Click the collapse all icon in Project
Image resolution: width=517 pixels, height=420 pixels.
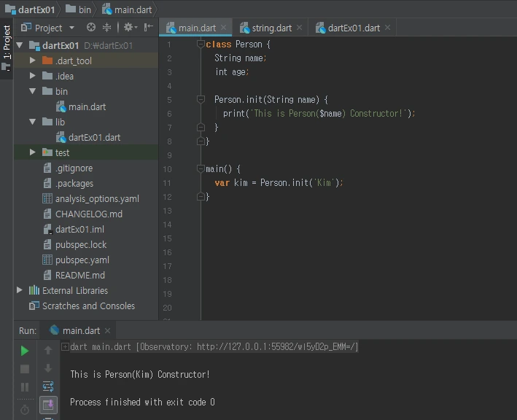pyautogui.click(x=106, y=28)
